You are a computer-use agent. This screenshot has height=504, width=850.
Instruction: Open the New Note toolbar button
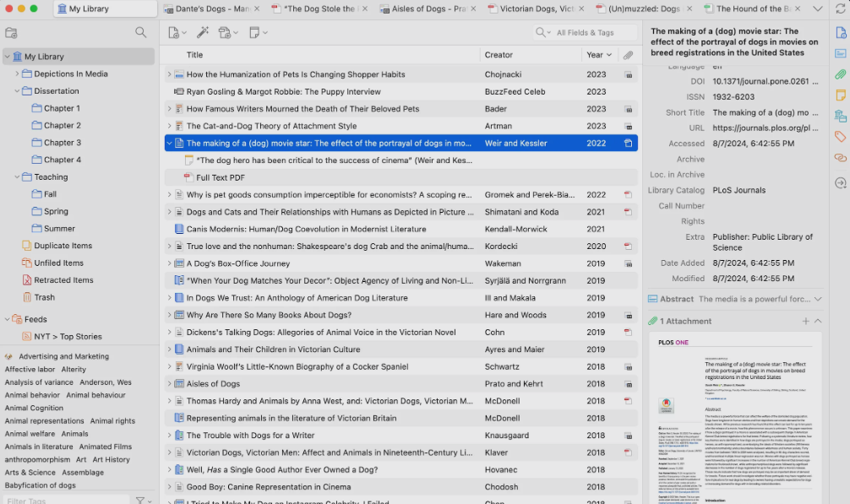click(x=258, y=32)
